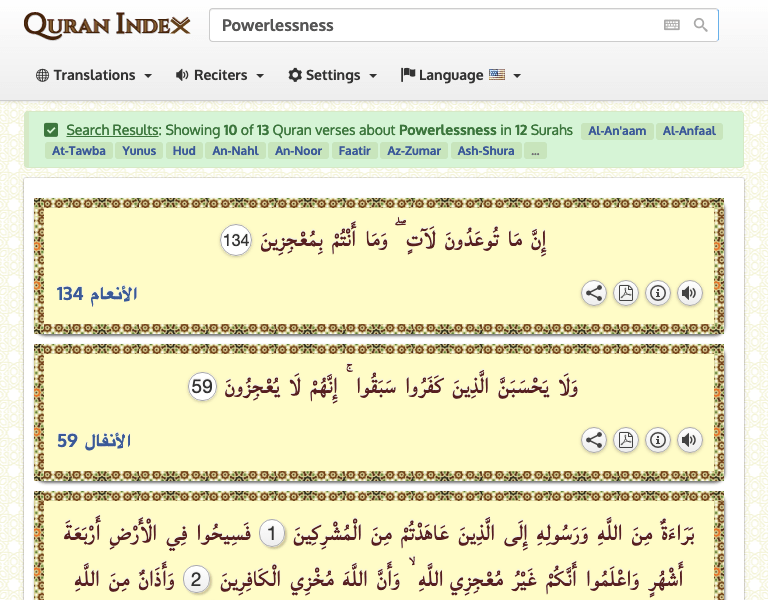The height and width of the screenshot is (600, 768).
Task: Open the Settings dropdown
Action: pos(333,75)
